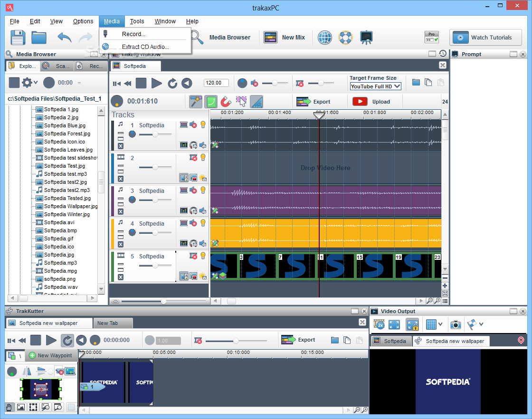Click the crop frame tool in TrakKutter
This screenshot has width=532, height=419.
tap(33, 407)
